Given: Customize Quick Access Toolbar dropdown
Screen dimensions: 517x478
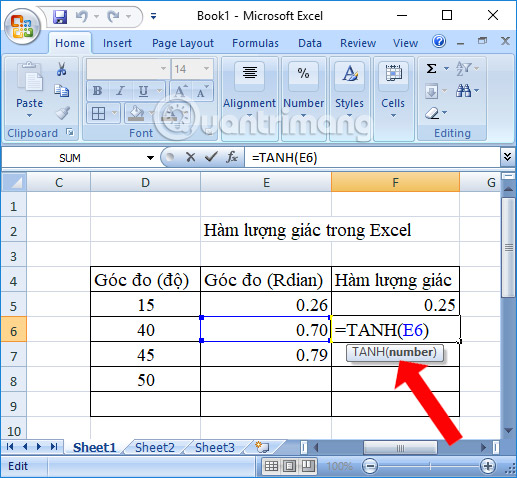Looking at the screenshot, I should click(154, 16).
